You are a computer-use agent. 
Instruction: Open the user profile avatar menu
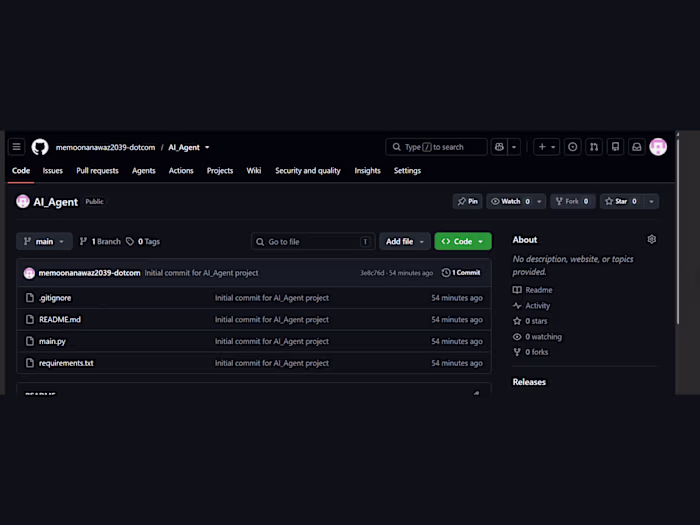[x=658, y=147]
